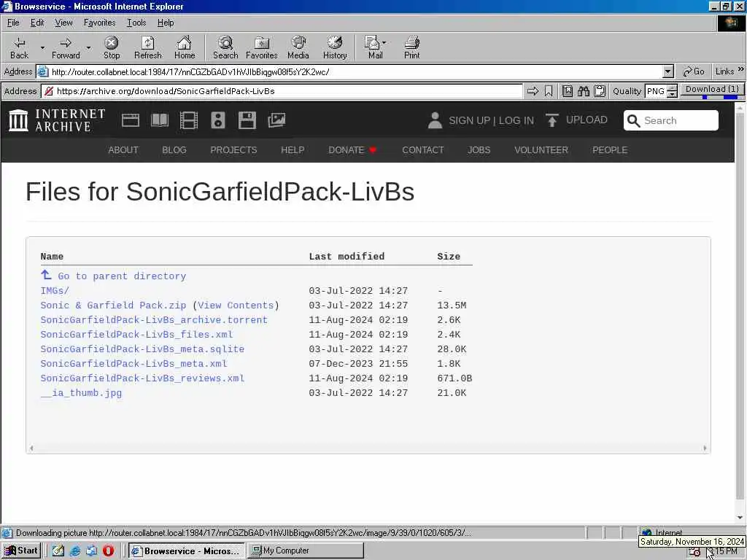Click the Browservice clipboard icon
Viewport: 747px width, 560px height.
pos(600,91)
